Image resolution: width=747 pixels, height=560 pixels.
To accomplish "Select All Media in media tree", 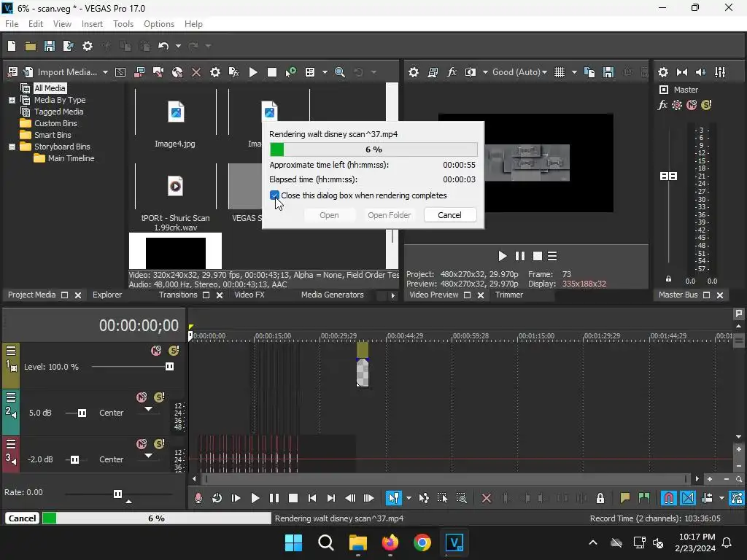I will [x=50, y=88].
